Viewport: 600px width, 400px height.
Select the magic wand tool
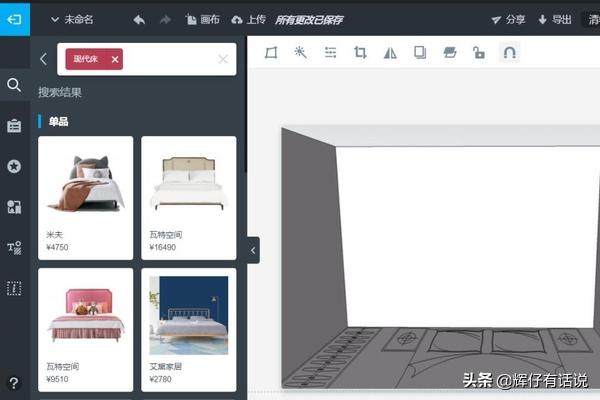300,53
